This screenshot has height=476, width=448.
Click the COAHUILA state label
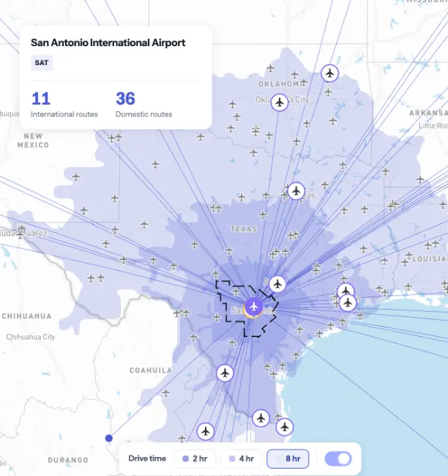(x=151, y=371)
